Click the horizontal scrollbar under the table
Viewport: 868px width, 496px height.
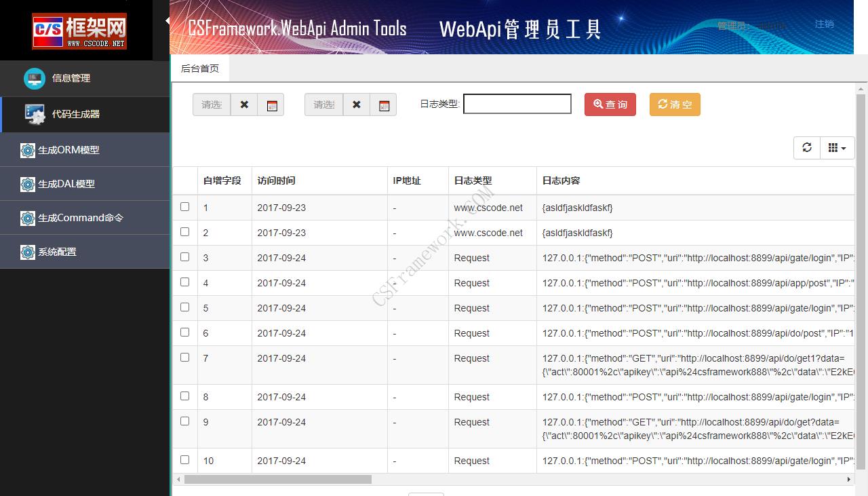coord(278,479)
